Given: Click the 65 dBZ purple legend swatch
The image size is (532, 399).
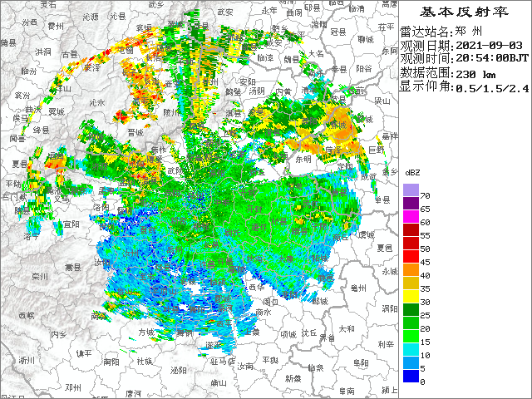Looking at the screenshot, I should point(411,204).
